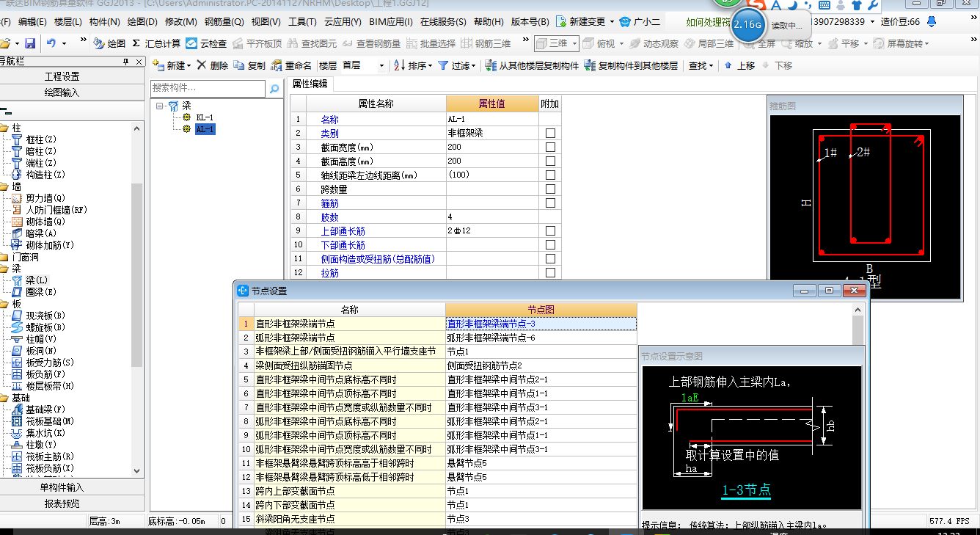Tick the 附加 checkbox for 截面高度 row
This screenshot has height=535, width=980.
550,161
